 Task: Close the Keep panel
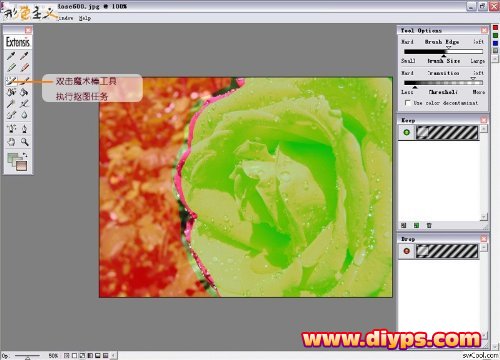[484, 119]
